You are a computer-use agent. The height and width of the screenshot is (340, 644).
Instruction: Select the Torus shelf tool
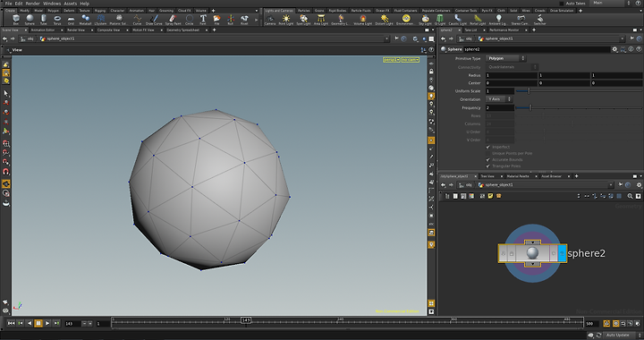point(57,20)
